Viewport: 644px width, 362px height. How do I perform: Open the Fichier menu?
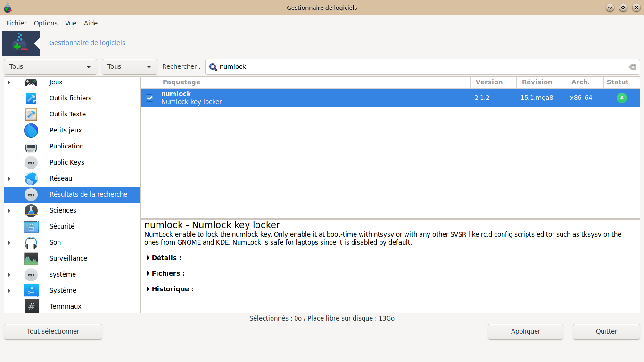[17, 23]
